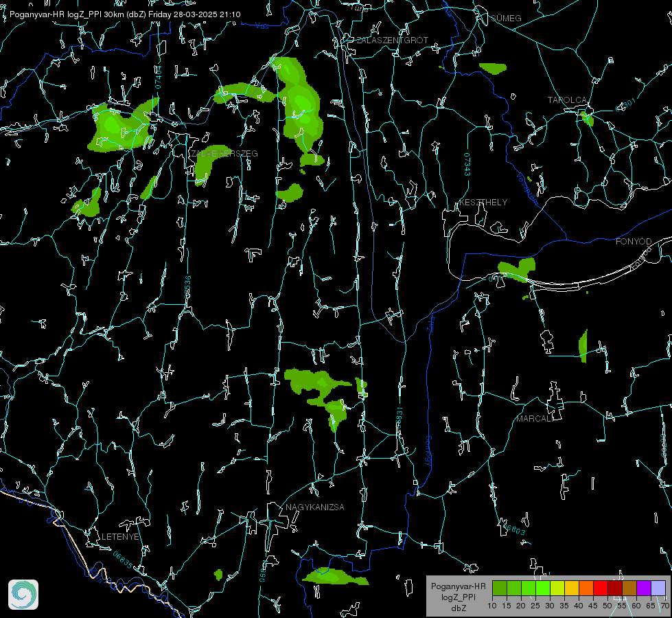Select the 15–20 dBZ green legend swatch
Viewport: 672px width, 618px height.
pos(514,588)
